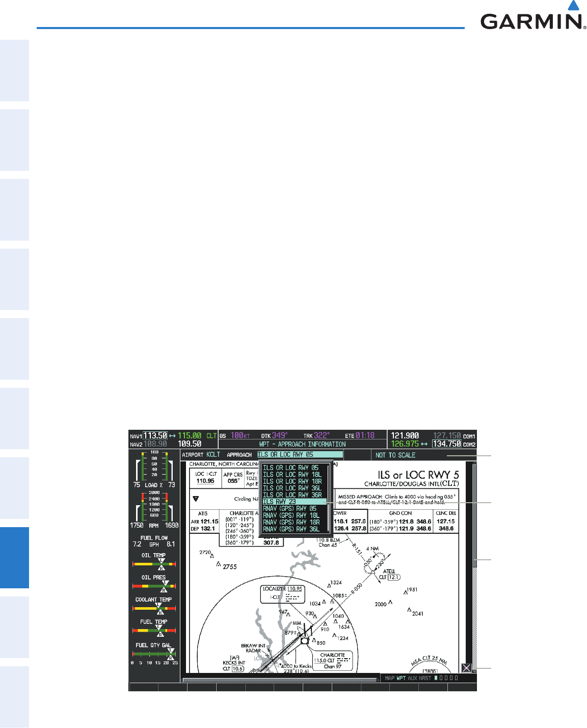
Task: Click the WPT - APPROACH INFORMATION page title
Action: 302,444
